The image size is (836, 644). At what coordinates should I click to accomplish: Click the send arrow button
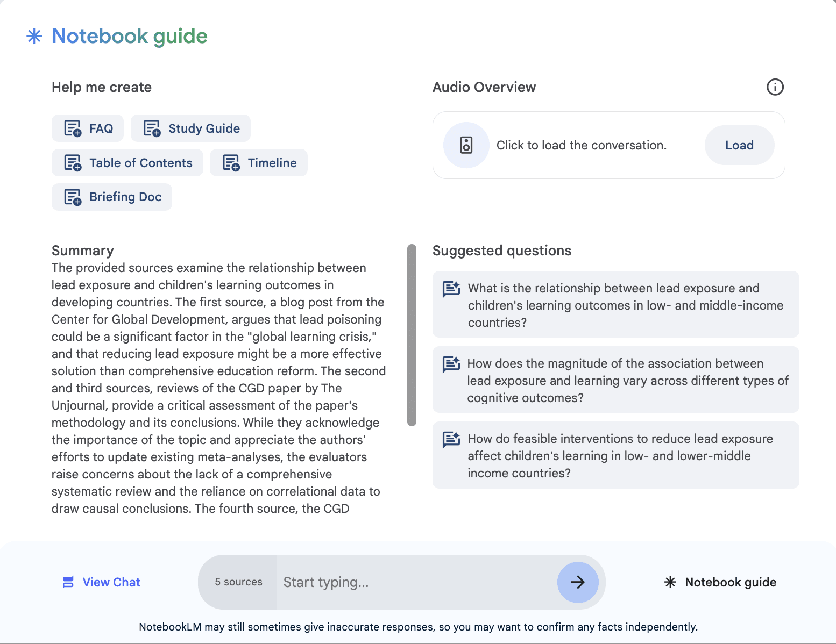[x=578, y=582]
